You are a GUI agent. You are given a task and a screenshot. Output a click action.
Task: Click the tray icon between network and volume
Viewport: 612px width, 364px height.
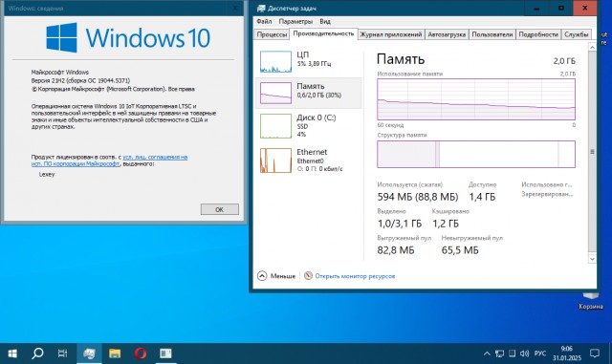click(x=512, y=353)
